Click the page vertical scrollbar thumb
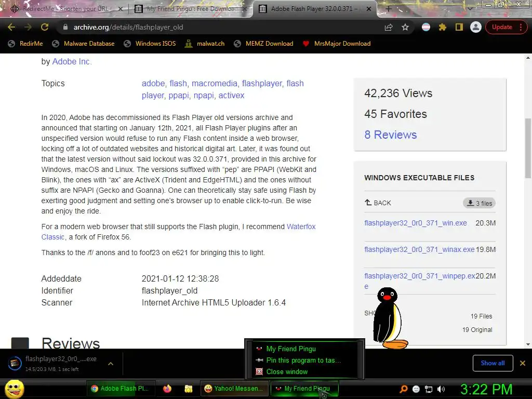This screenshot has height=399, width=532. pyautogui.click(x=528, y=148)
